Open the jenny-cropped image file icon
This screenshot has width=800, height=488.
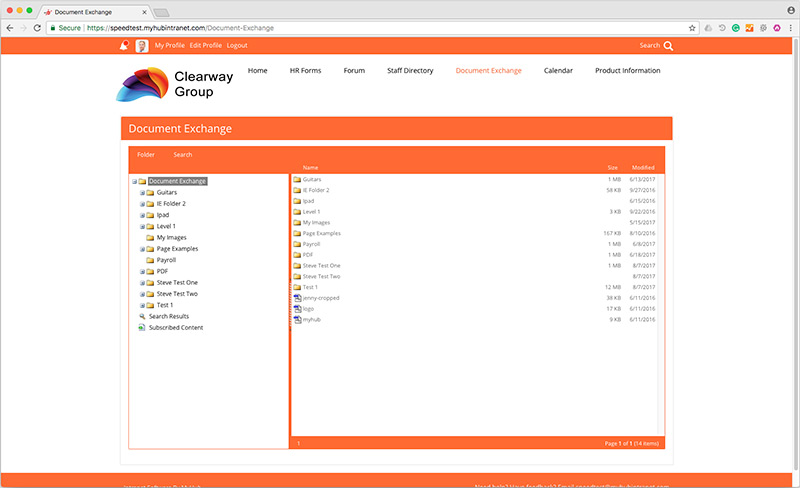click(297, 298)
